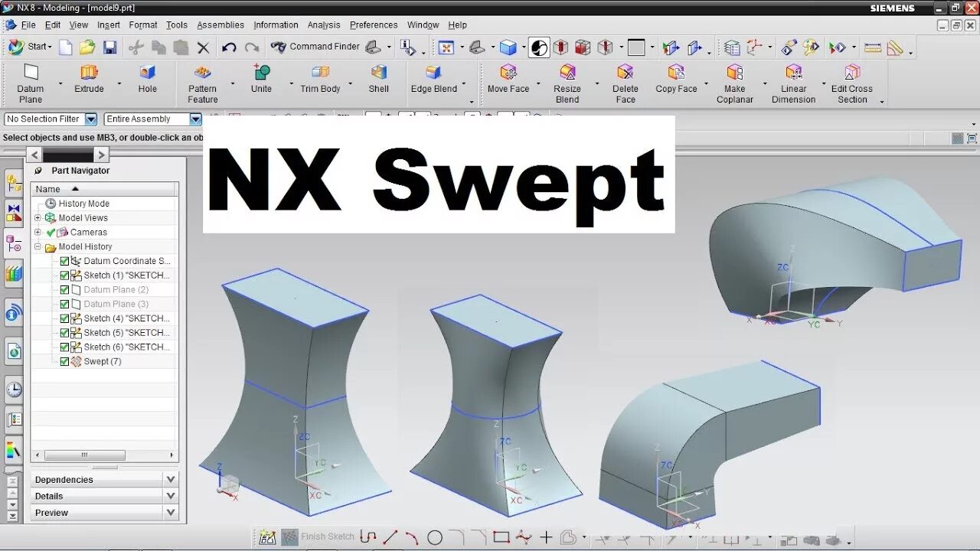Screen dimensions: 980x551
Task: Select the Trim Body tool
Action: click(320, 73)
